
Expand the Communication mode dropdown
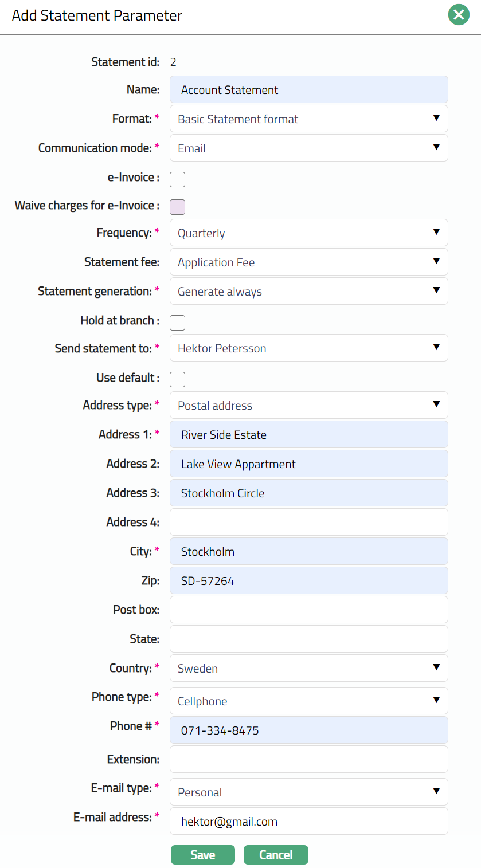tap(308, 148)
